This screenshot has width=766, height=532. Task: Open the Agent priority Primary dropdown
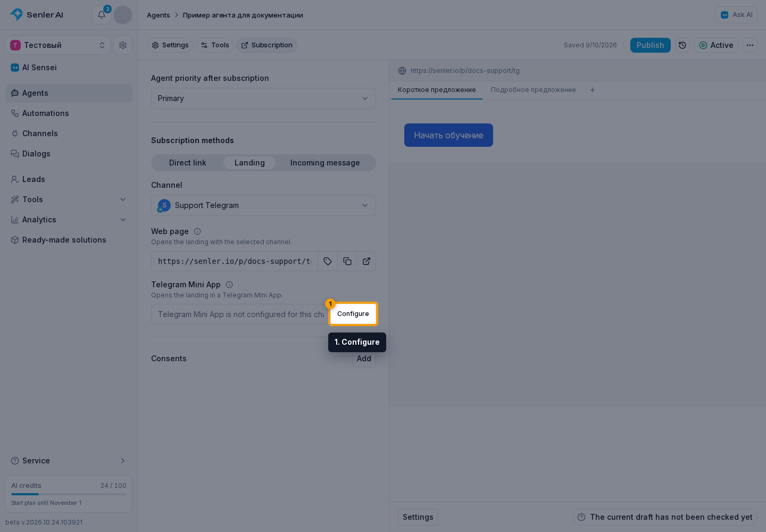pyautogui.click(x=263, y=98)
